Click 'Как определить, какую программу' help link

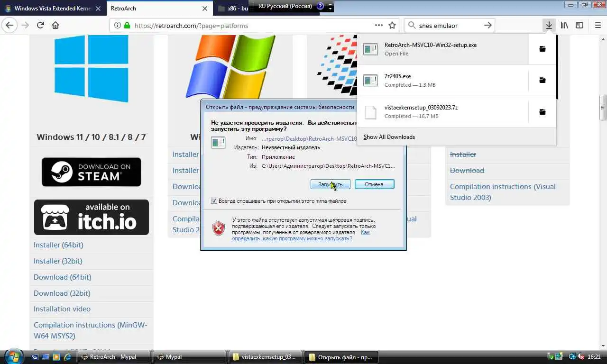[301, 236]
